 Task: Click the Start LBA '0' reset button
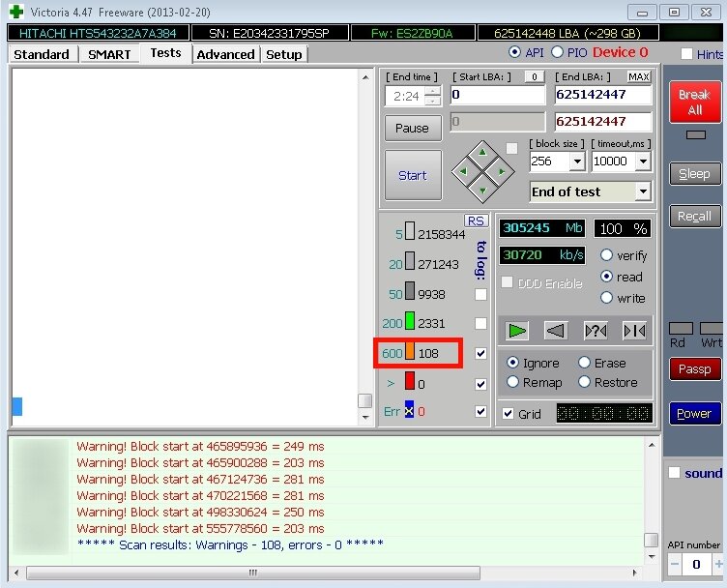[534, 76]
